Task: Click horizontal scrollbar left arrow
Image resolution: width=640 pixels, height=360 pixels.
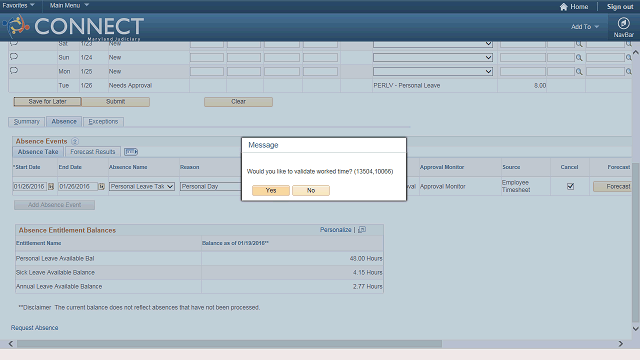Action: point(11,344)
